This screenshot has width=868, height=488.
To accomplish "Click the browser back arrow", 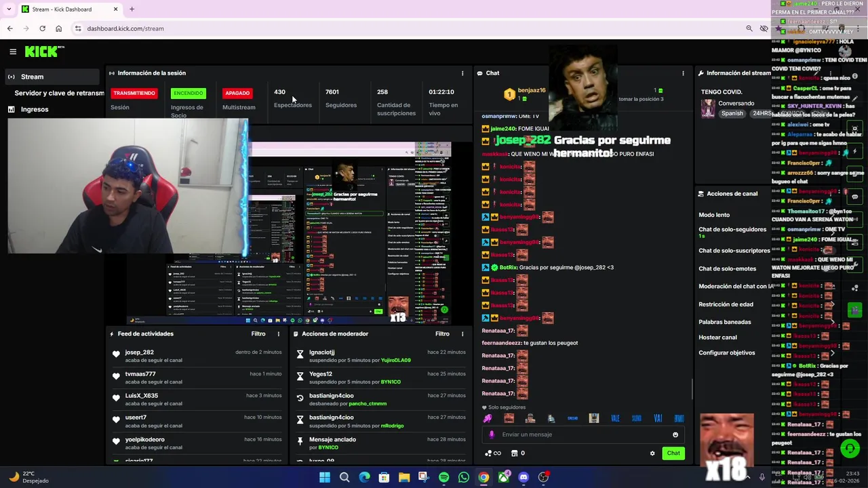I will (x=9, y=28).
